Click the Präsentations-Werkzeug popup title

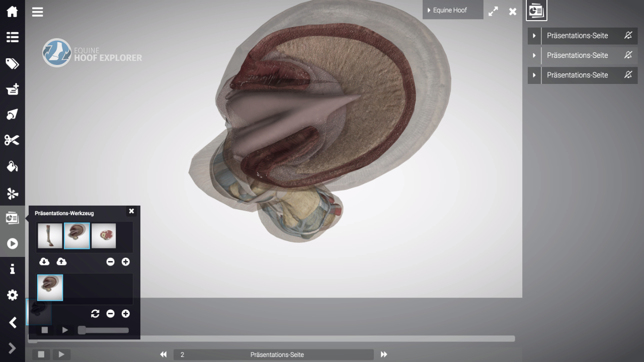tap(64, 213)
